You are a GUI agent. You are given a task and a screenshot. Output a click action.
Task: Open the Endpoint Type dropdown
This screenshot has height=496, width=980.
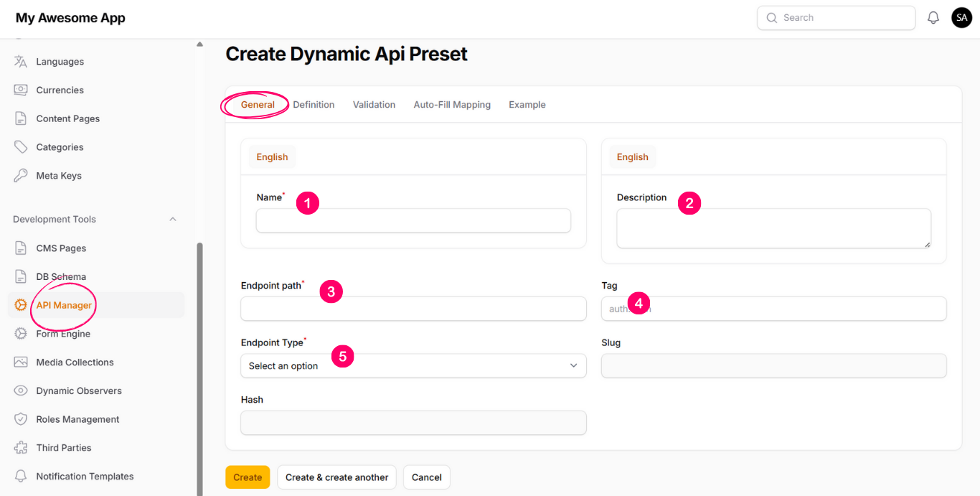tap(413, 366)
